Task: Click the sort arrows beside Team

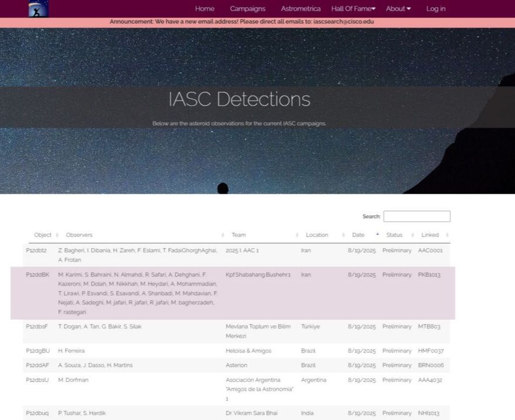Action: click(x=297, y=235)
